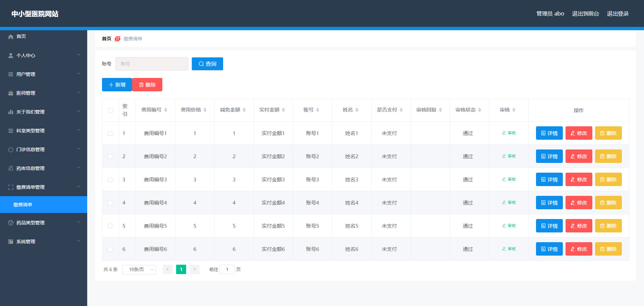Expand the 科室类型管理 menu chevron
The height and width of the screenshot is (306, 644).
[x=78, y=130]
